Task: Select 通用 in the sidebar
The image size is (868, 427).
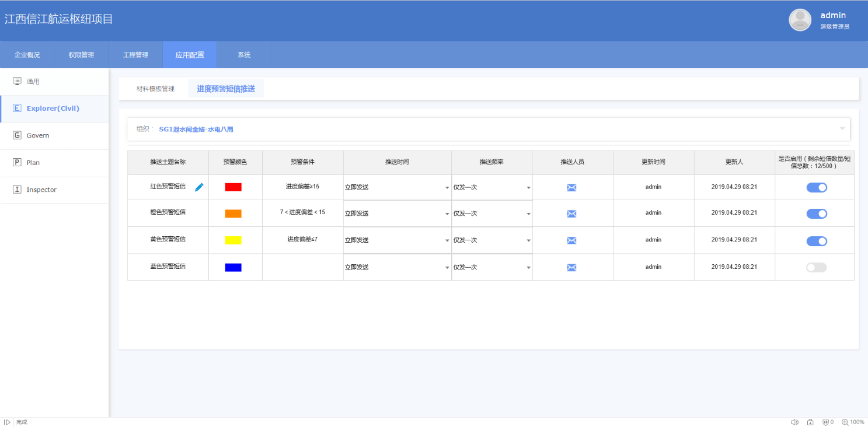Action: (x=54, y=82)
